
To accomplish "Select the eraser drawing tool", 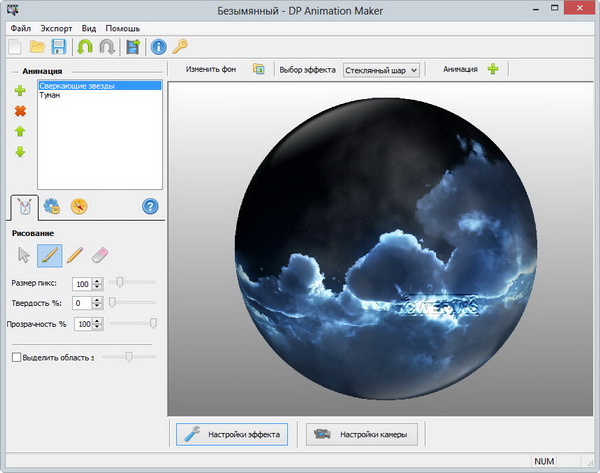I will [100, 255].
